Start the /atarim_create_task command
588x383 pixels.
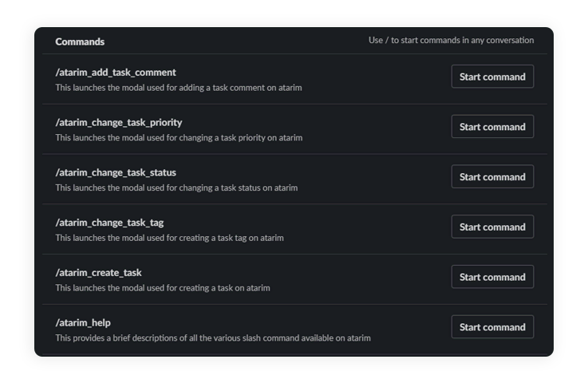pos(492,277)
